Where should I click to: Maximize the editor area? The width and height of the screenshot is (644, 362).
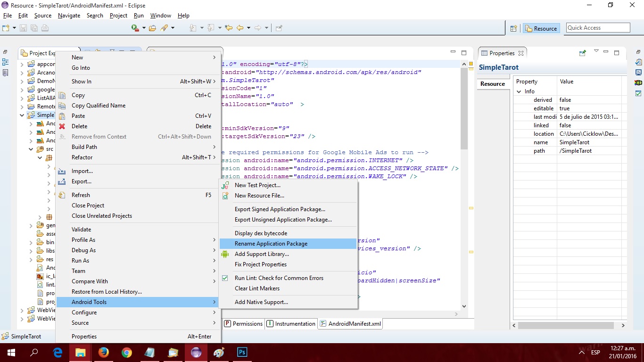click(464, 53)
